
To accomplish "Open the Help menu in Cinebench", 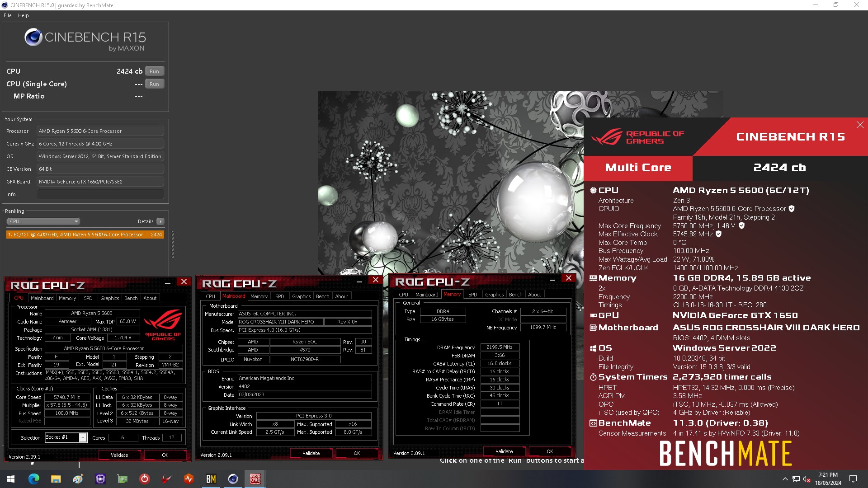I will [24, 15].
